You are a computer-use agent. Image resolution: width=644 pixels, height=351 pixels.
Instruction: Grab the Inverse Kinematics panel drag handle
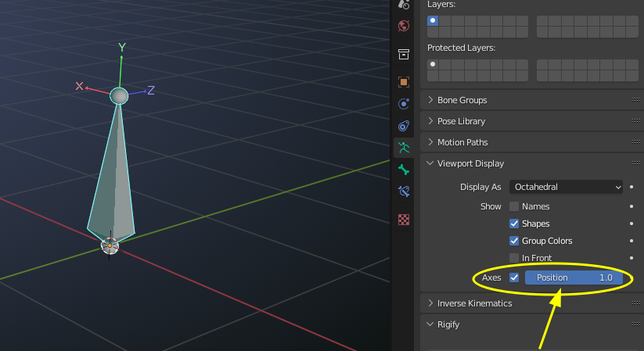[636, 303]
